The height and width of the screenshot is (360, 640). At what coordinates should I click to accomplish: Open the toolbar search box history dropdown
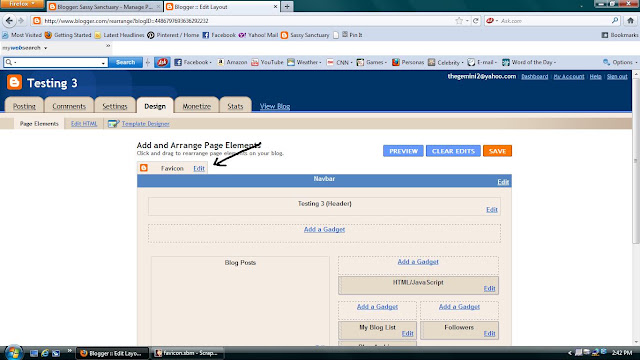tap(103, 62)
